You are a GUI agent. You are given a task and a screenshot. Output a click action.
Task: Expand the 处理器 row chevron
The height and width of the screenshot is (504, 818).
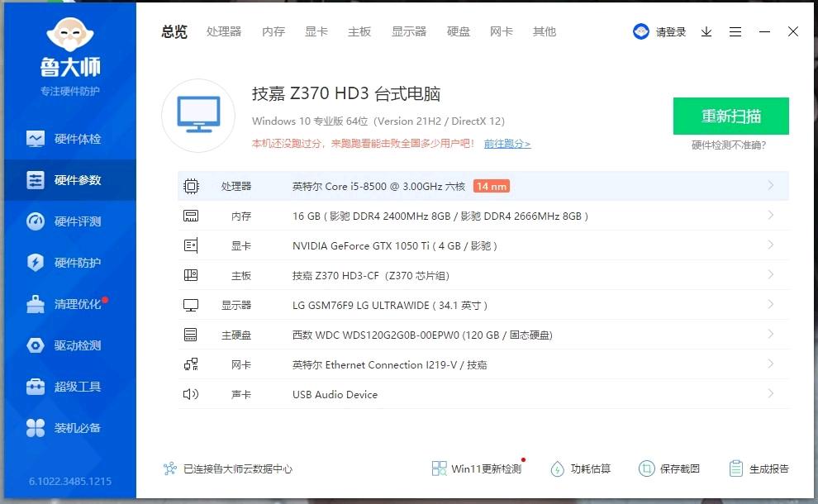point(771,185)
